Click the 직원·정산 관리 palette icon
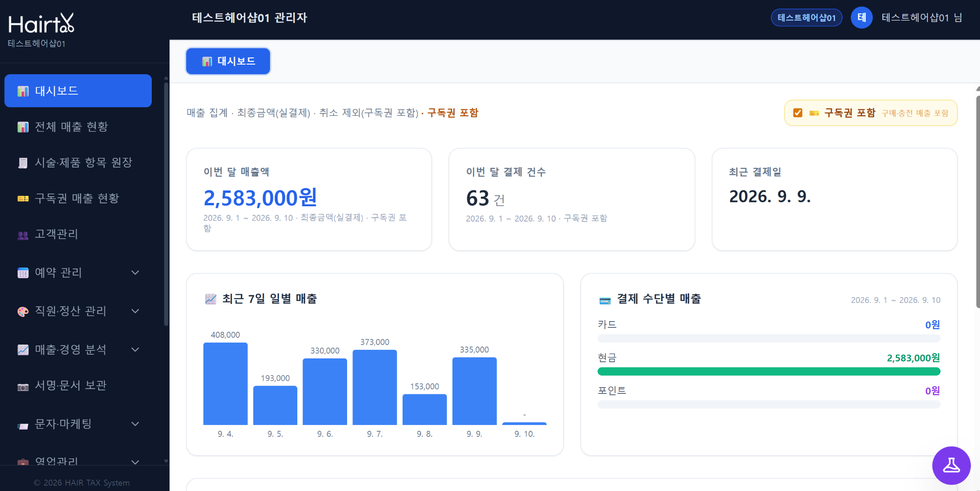Image resolution: width=980 pixels, height=491 pixels. coord(23,312)
